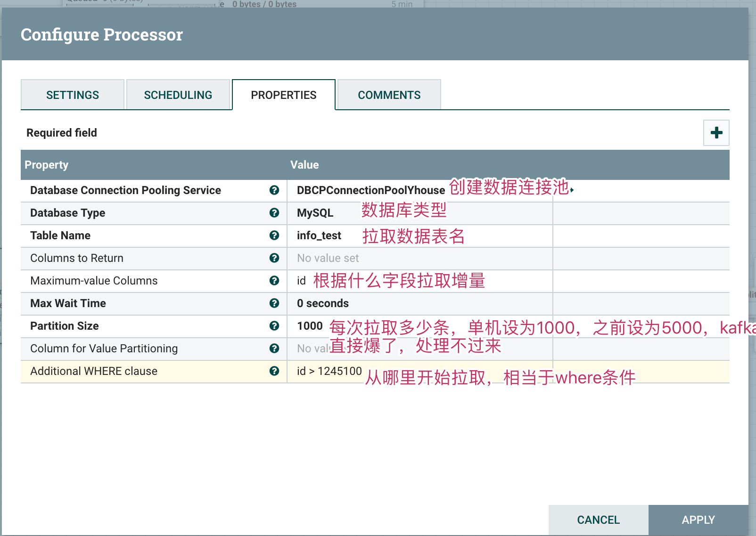The width and height of the screenshot is (756, 536).
Task: Click help icon beside Table Name
Action: 274,235
